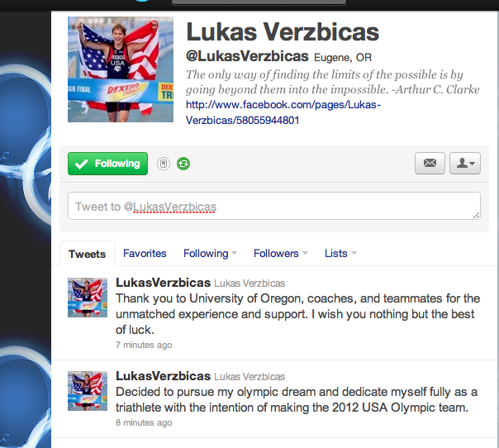Click the mobile notifications phone icon

click(164, 164)
